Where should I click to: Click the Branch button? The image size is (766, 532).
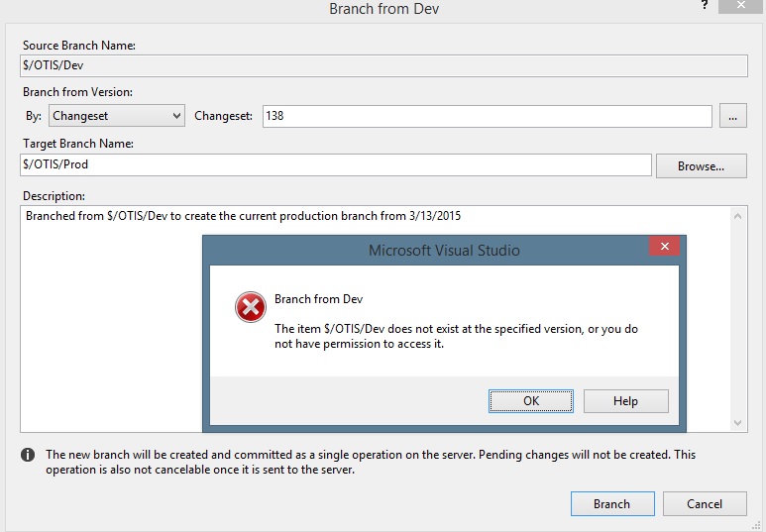click(x=612, y=503)
